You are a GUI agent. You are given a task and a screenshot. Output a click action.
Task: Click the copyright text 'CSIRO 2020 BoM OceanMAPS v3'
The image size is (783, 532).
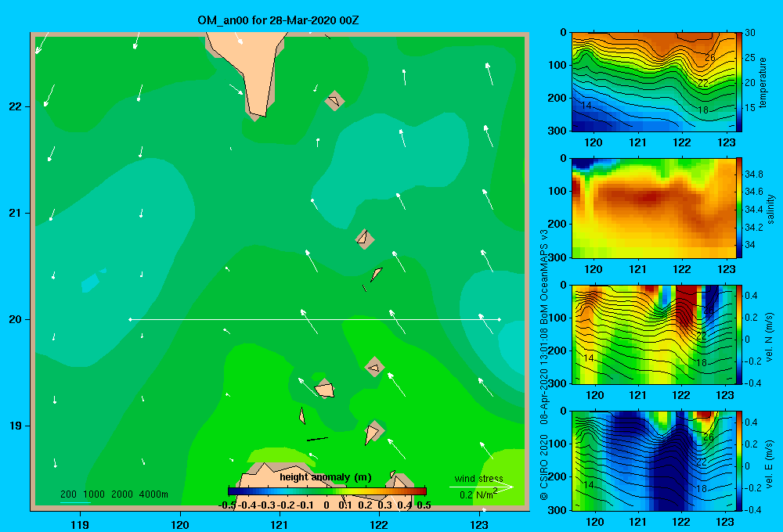click(x=544, y=365)
